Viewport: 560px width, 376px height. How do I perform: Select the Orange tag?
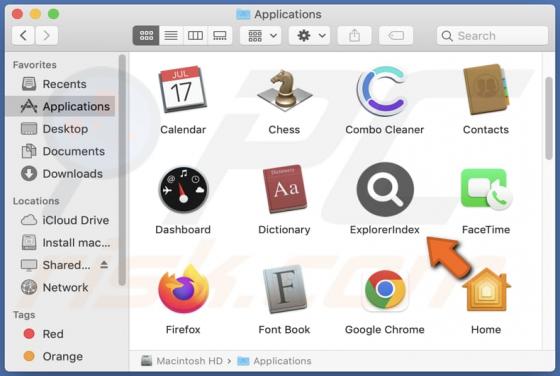click(x=61, y=356)
